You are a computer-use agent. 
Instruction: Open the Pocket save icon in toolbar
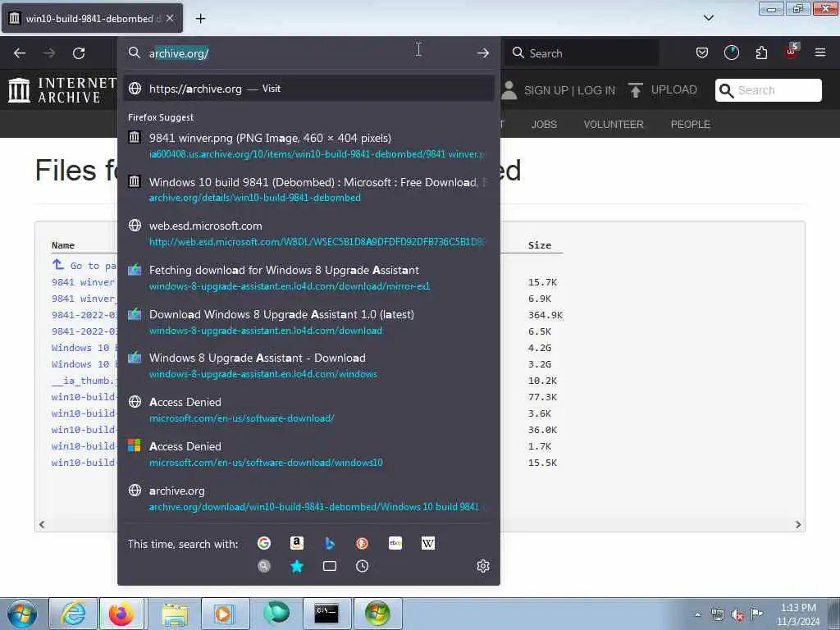[x=702, y=53]
